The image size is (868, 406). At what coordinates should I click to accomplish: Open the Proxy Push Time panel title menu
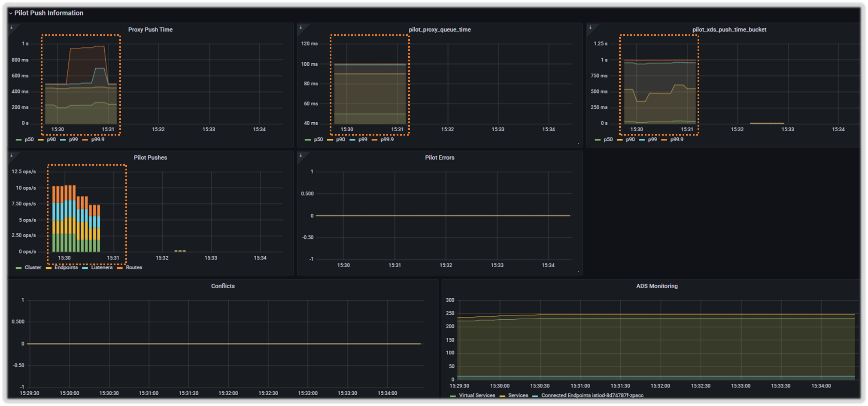pos(150,30)
